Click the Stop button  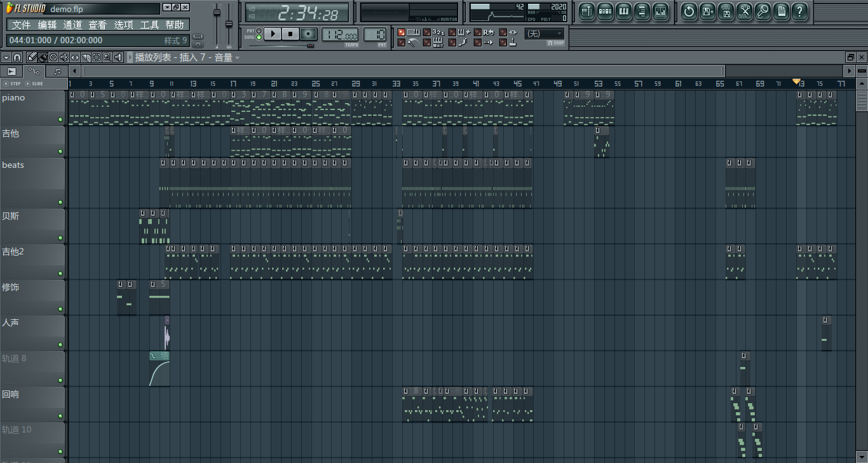coord(290,34)
